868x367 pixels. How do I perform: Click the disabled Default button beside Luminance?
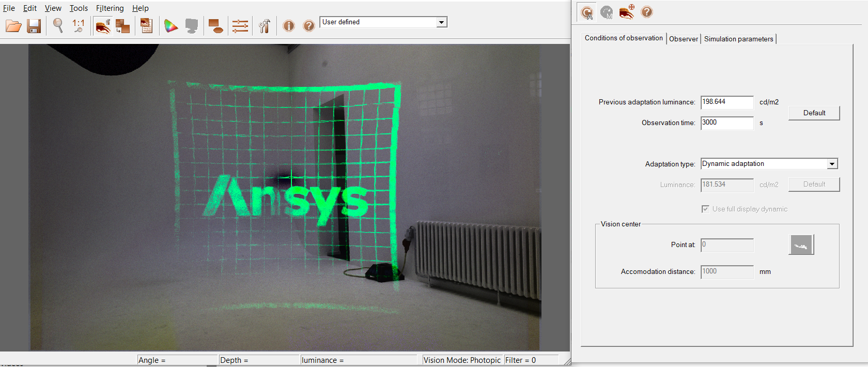tap(814, 185)
